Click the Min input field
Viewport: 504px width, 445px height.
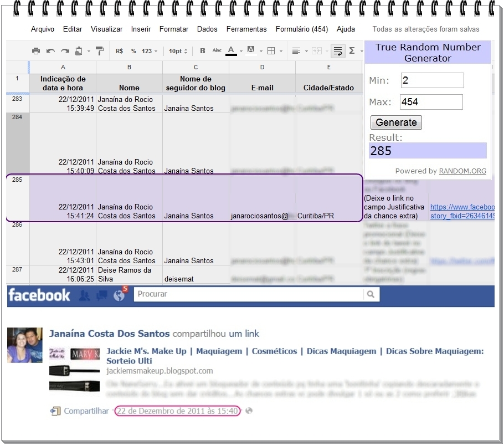(433, 80)
